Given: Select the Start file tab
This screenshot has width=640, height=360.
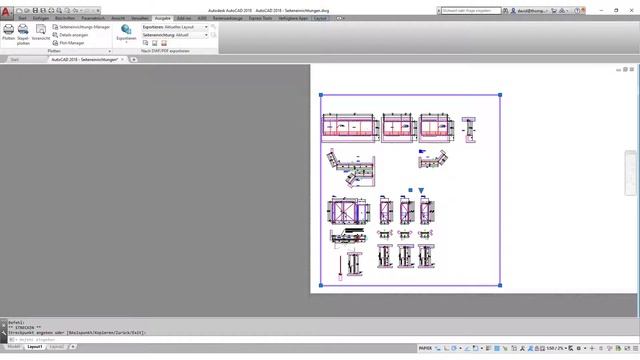Looking at the screenshot, I should pos(15,60).
